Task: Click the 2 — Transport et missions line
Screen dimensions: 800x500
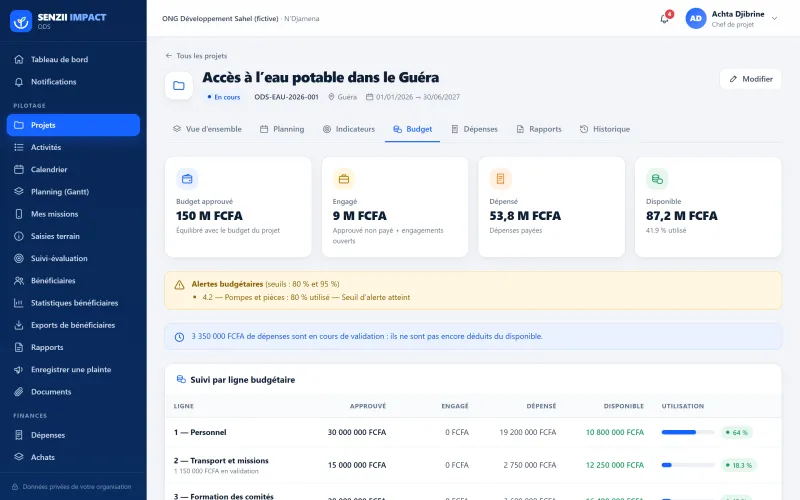Action: click(221, 461)
